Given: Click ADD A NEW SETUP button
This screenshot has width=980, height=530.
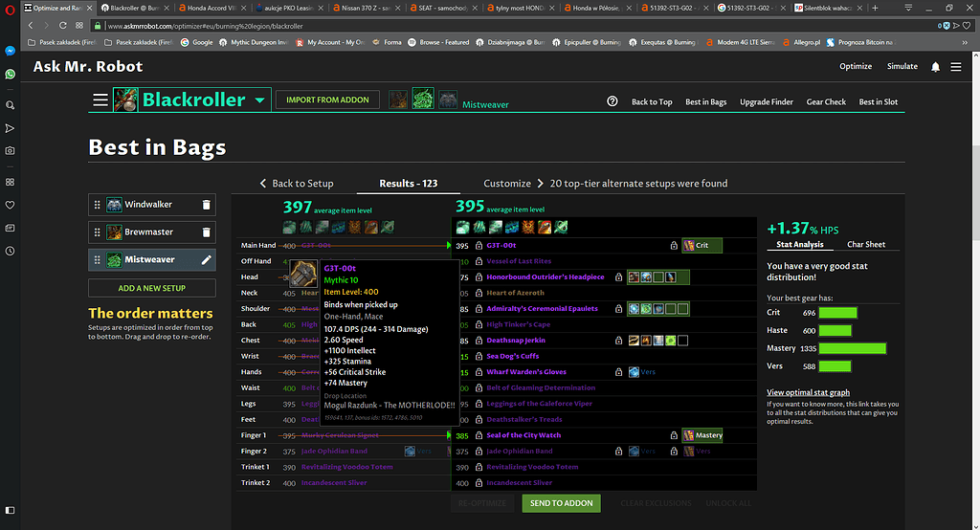Looking at the screenshot, I should point(152,288).
